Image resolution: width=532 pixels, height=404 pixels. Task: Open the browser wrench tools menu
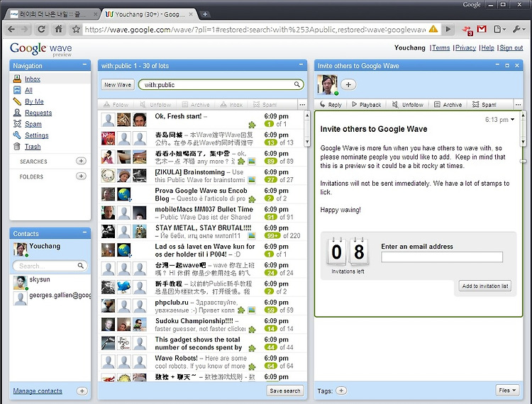(519, 30)
